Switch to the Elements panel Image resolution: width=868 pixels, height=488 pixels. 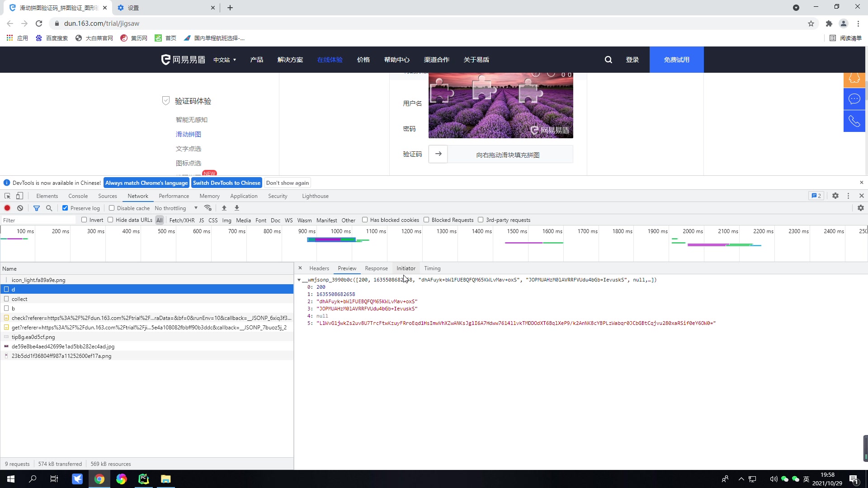pyautogui.click(x=47, y=196)
